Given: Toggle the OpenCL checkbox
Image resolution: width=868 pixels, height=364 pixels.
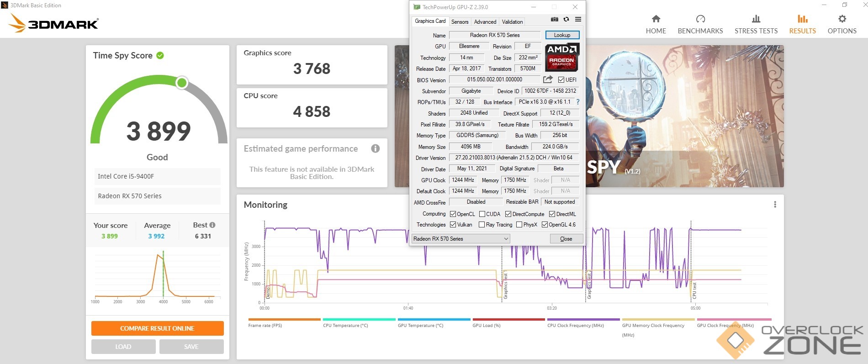Looking at the screenshot, I should coord(453,214).
